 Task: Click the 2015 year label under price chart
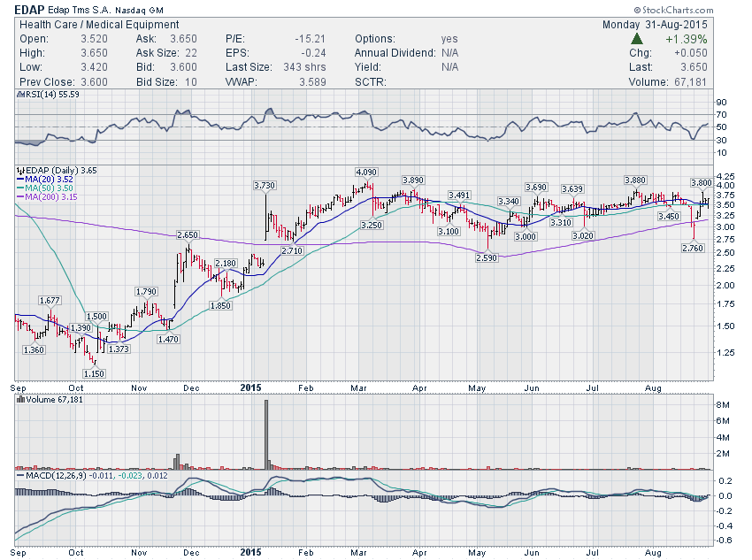(x=251, y=387)
